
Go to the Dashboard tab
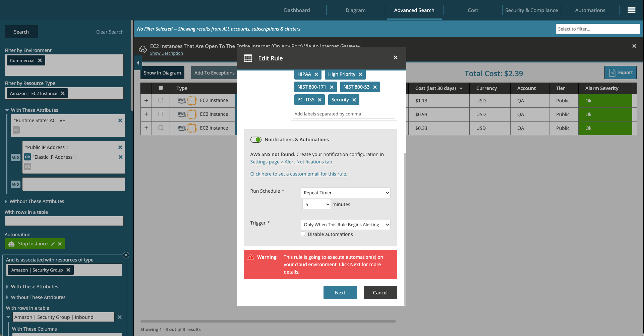pos(297,10)
